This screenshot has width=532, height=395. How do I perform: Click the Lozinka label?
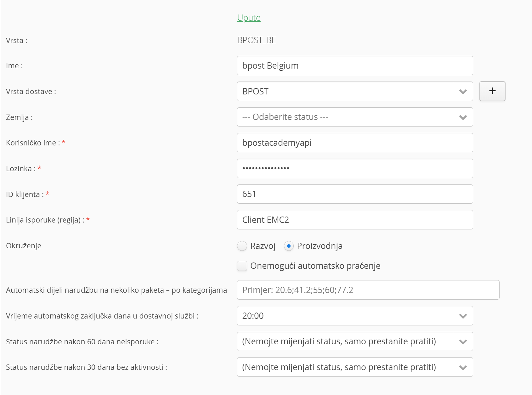[x=21, y=169]
